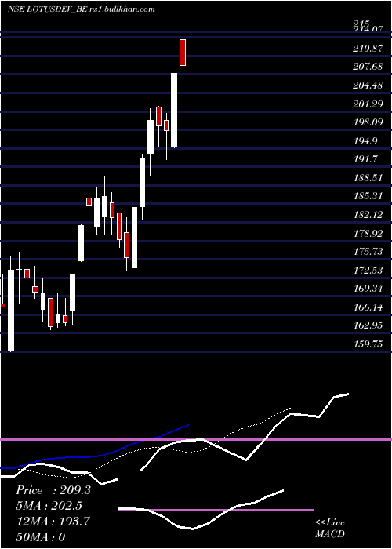
Task: Click the 204.48 price axis label
Action: coord(368,85)
